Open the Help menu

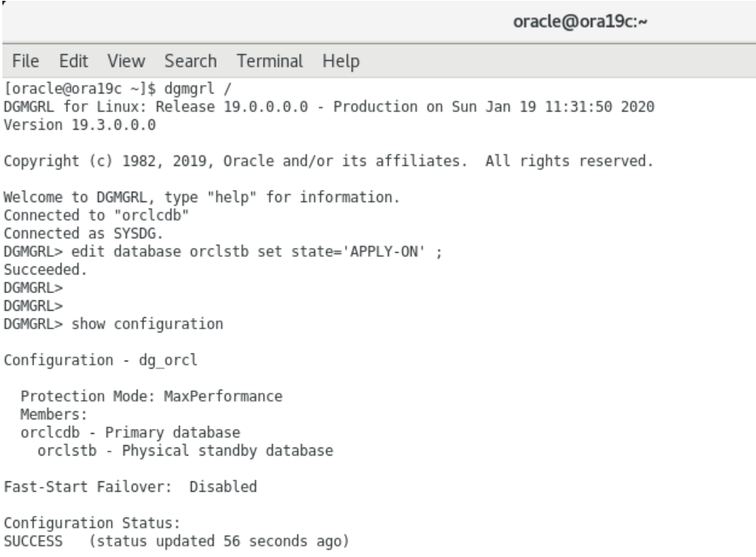pos(341,61)
